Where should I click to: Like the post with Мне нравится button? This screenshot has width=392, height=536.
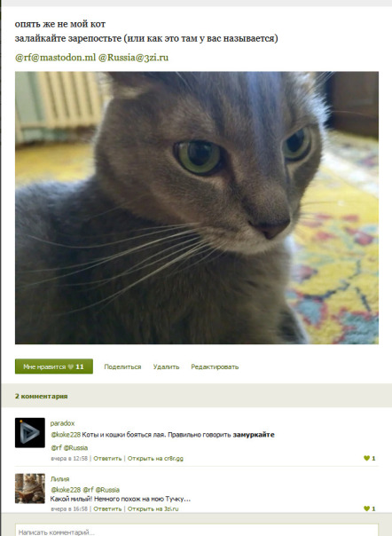[x=54, y=367]
